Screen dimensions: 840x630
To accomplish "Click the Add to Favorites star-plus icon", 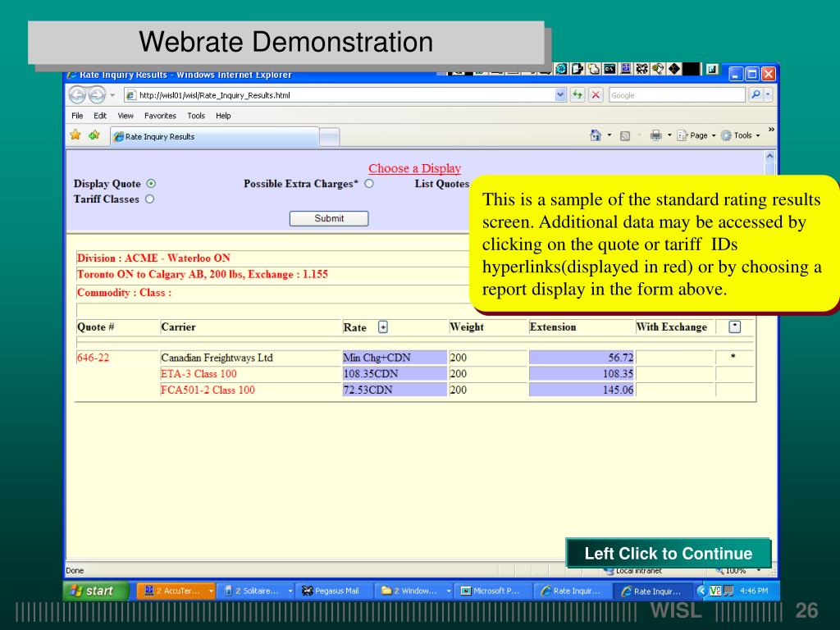I will coord(94,135).
